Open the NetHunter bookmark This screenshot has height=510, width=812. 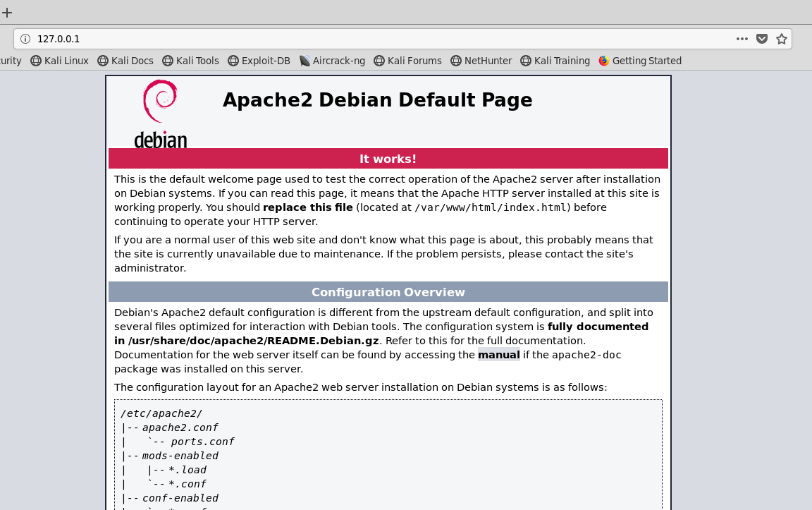(x=481, y=61)
